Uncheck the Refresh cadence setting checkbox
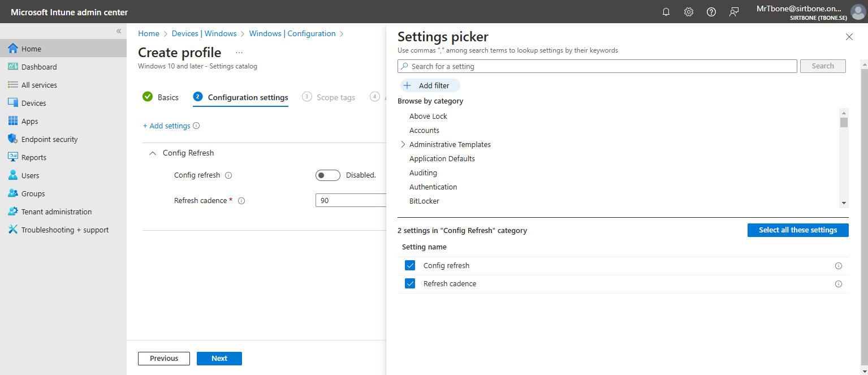This screenshot has height=375, width=868. coord(410,283)
